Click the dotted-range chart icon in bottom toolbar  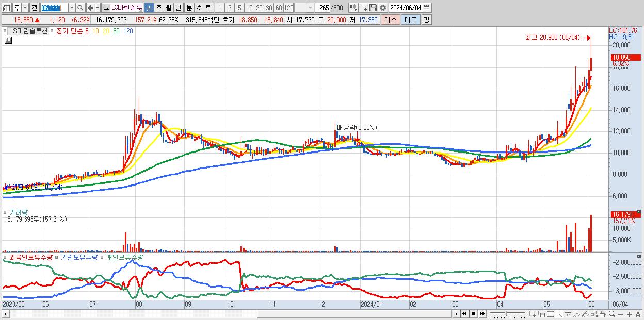point(550,314)
